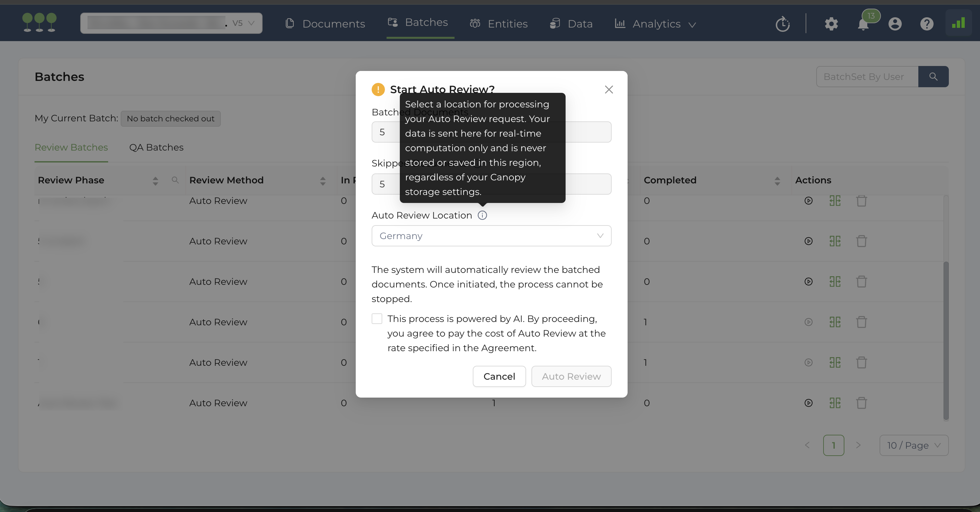Open the help question mark icon

926,24
